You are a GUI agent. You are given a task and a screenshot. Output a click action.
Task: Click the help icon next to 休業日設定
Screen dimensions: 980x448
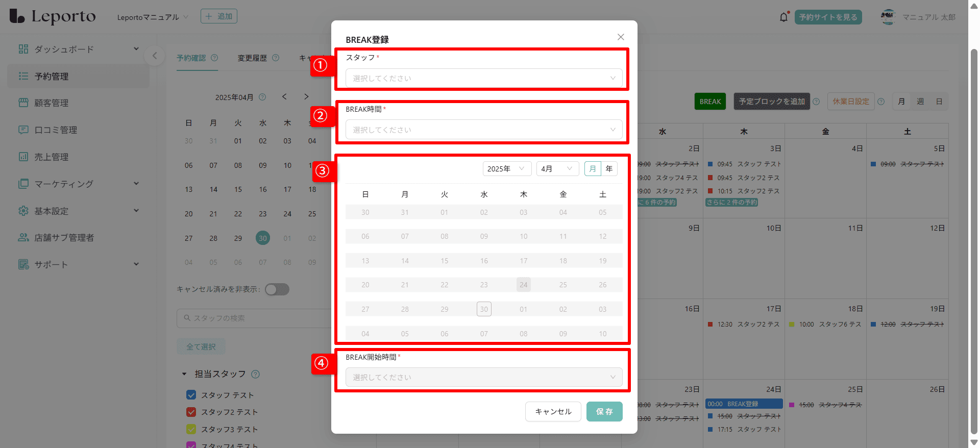[881, 102]
